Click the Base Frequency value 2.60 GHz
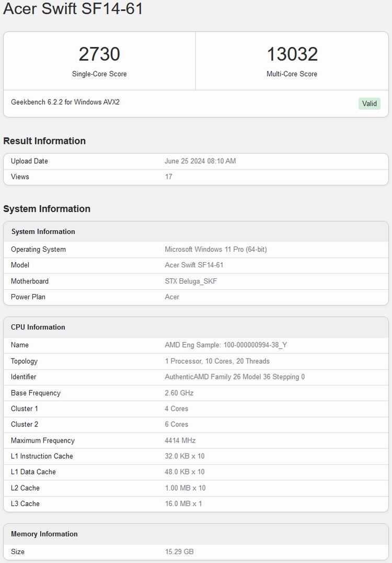 tap(179, 393)
